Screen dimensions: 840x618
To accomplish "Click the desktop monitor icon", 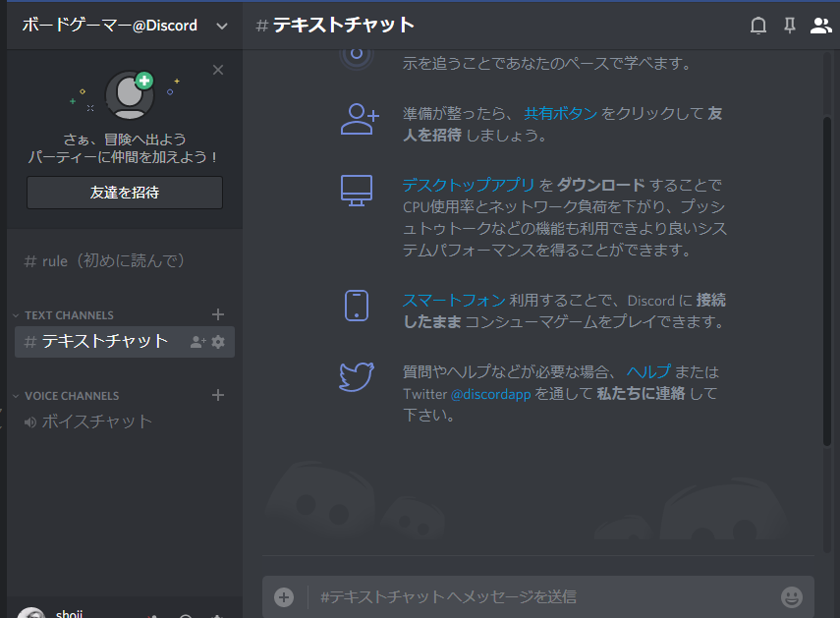I will (357, 191).
